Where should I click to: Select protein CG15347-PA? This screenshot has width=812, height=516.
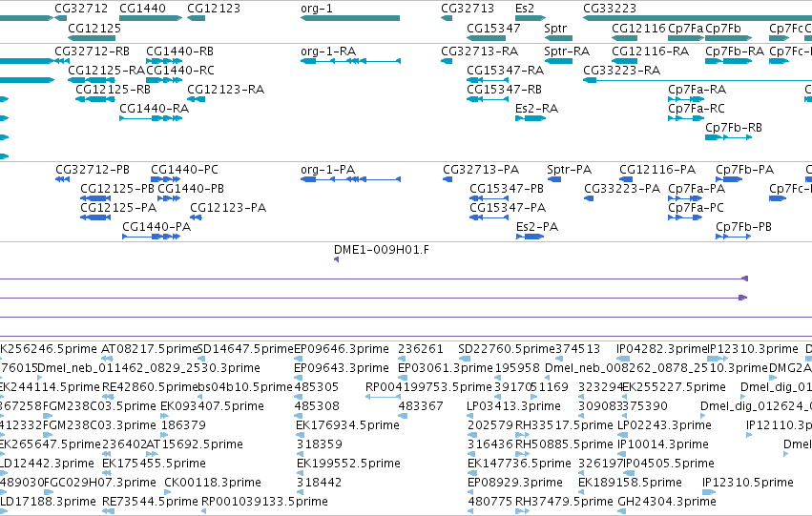(508, 208)
